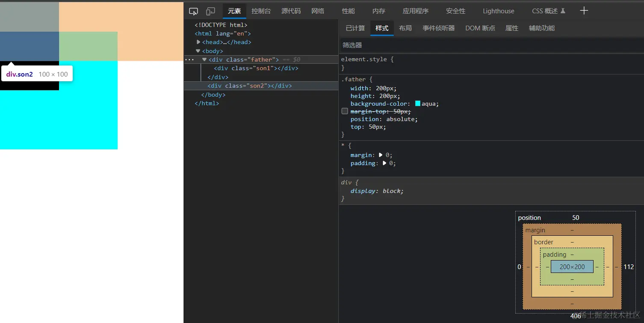
Task: Click the padding label in box model
Action: 555,254
